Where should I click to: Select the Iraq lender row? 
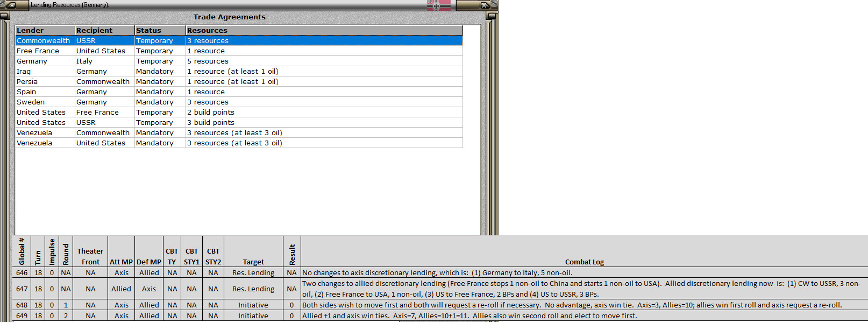239,71
